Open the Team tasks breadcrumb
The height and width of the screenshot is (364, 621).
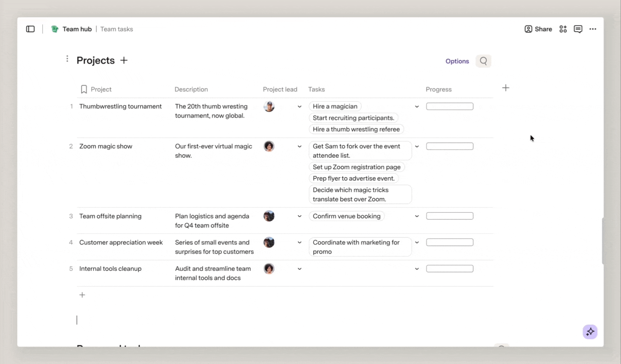(116, 29)
